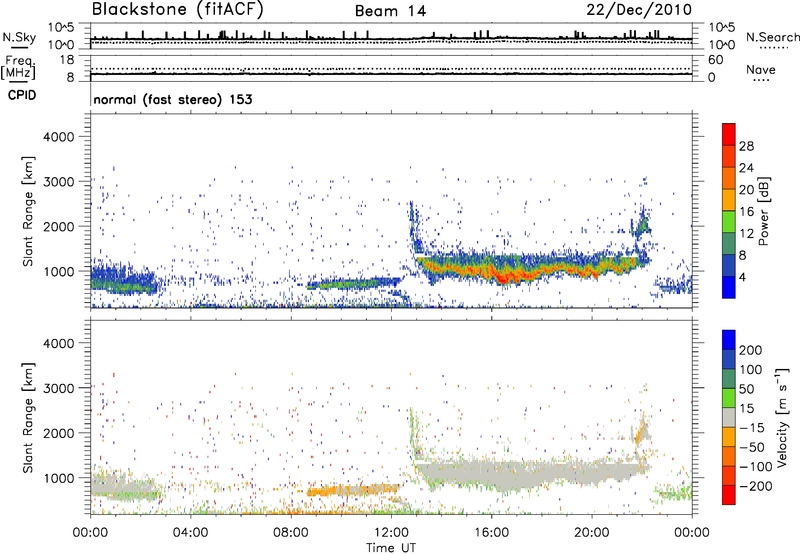Click the 'N.Sky' legend label

pos(19,37)
